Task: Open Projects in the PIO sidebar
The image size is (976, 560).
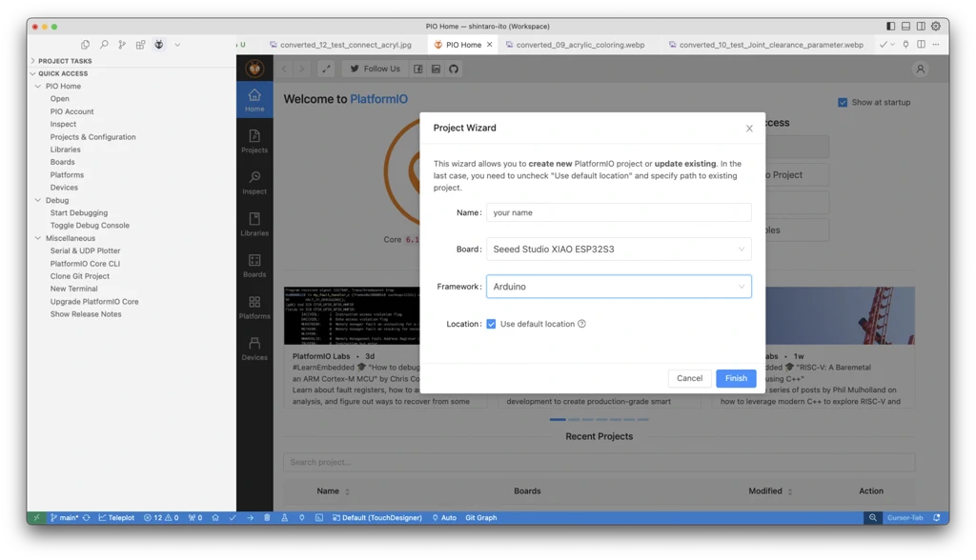Action: pos(254,141)
